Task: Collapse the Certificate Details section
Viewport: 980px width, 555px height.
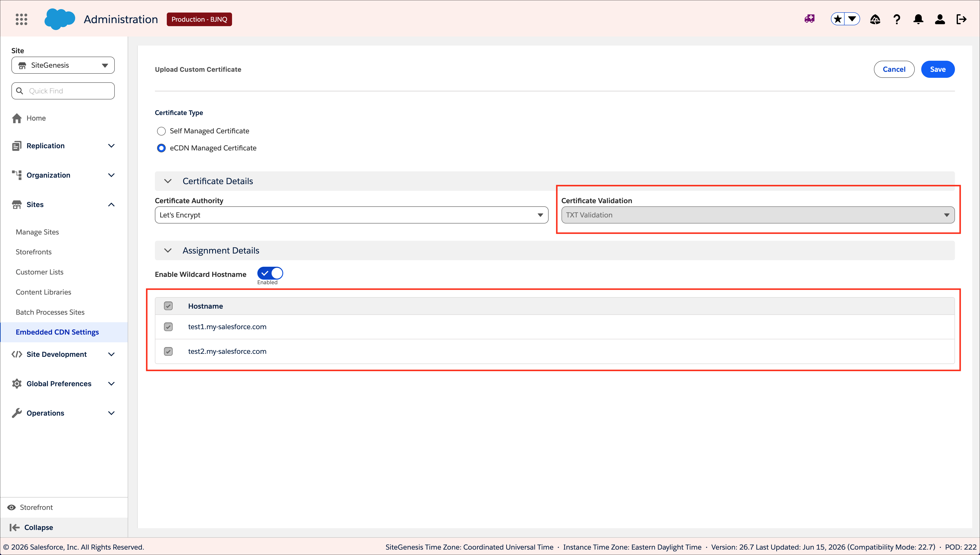Action: pos(168,181)
